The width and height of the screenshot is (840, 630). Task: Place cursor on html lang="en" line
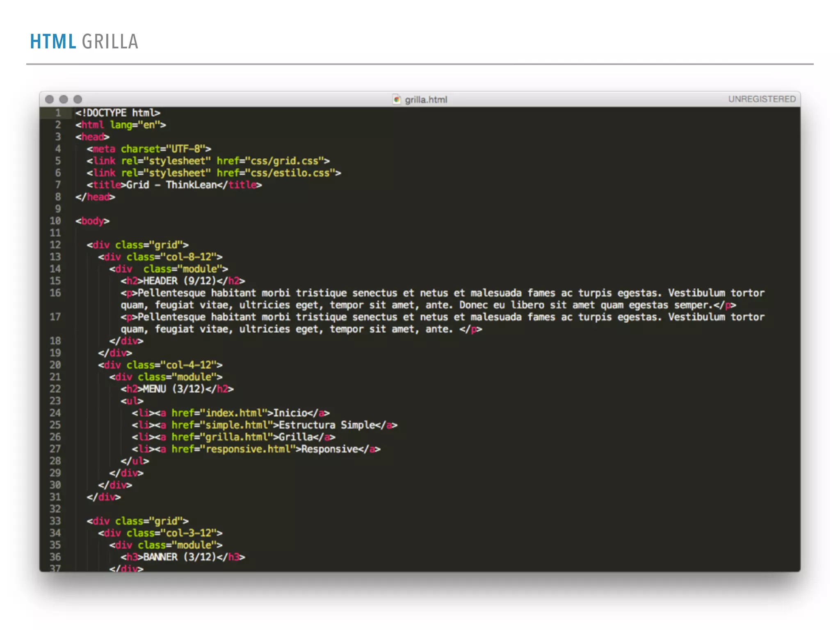click(x=121, y=125)
